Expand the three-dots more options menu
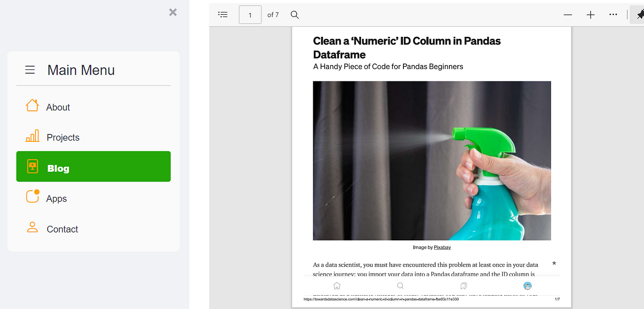644x309 pixels. pos(613,15)
